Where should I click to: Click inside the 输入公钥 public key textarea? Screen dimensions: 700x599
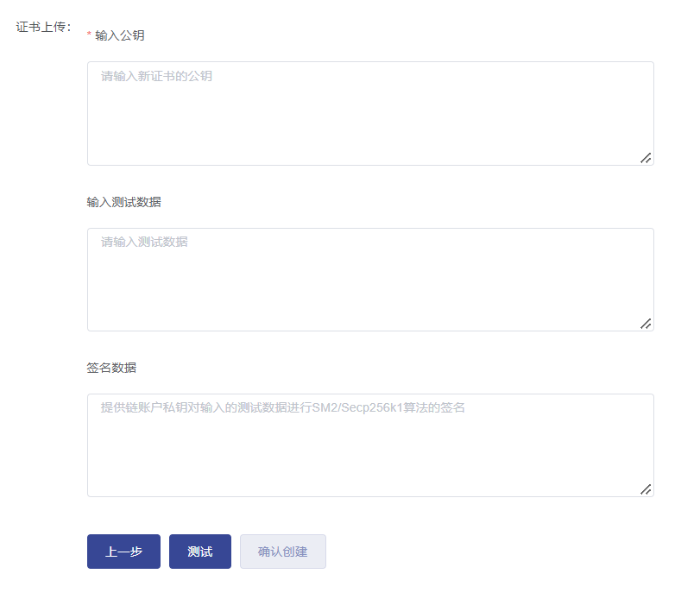point(370,112)
